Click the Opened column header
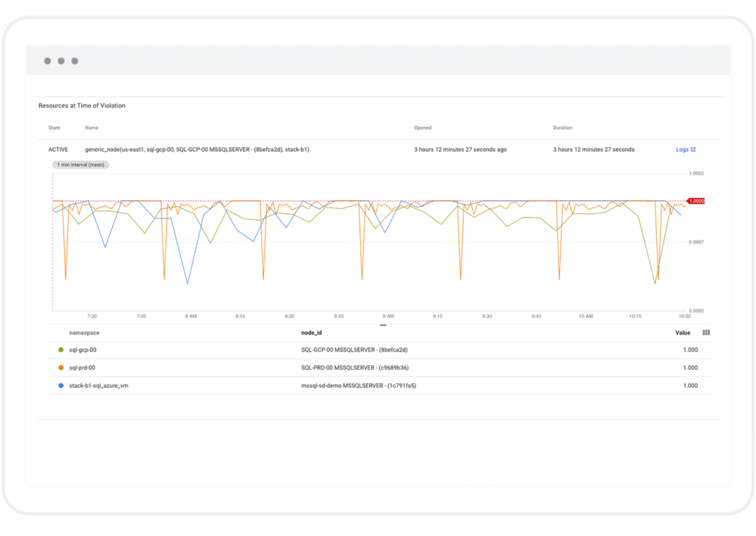Screen dimensions: 756x536 422,127
